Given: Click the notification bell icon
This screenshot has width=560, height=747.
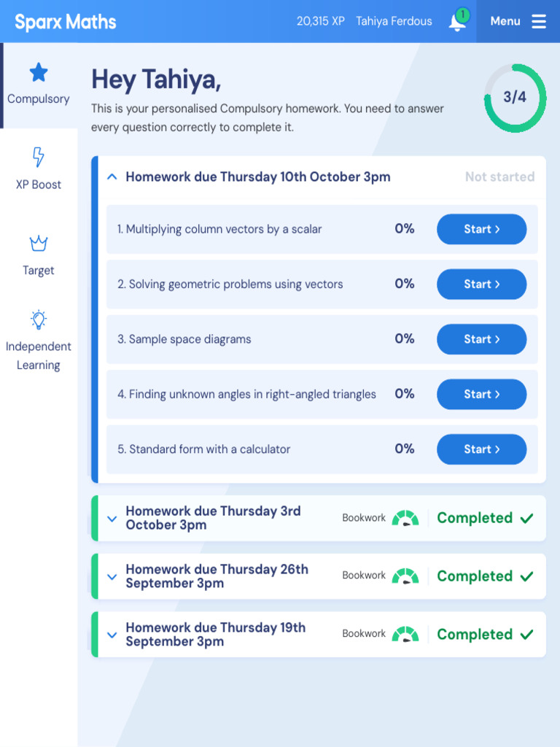Looking at the screenshot, I should (x=456, y=23).
